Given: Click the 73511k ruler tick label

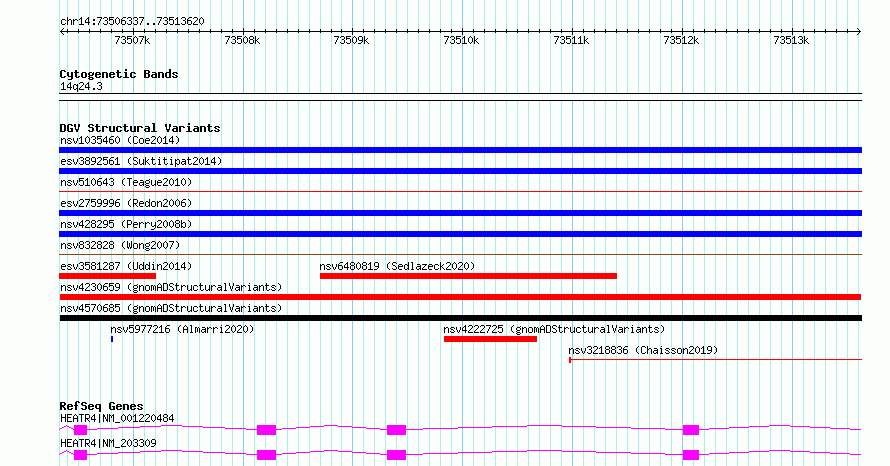Looking at the screenshot, I should (571, 40).
